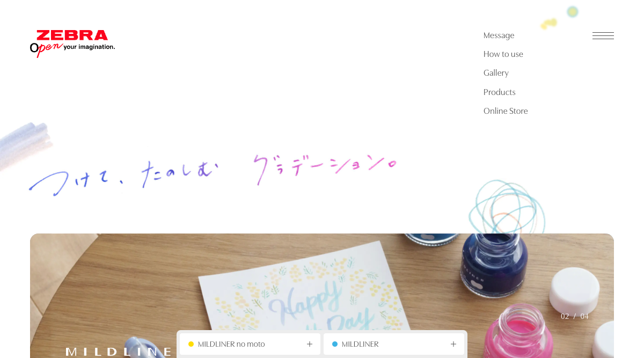Open the Message menu item
Image resolution: width=644 pixels, height=358 pixels.
pos(499,35)
